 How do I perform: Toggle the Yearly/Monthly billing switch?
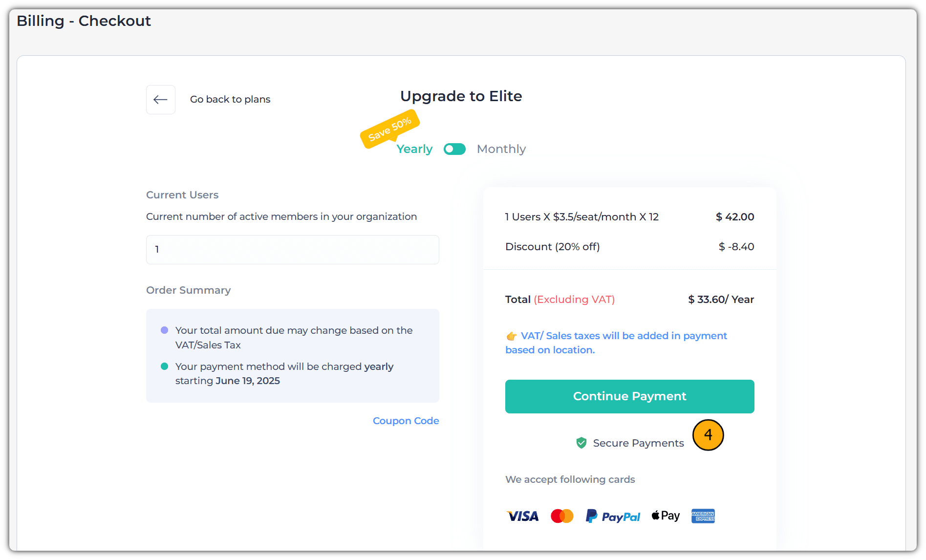454,149
